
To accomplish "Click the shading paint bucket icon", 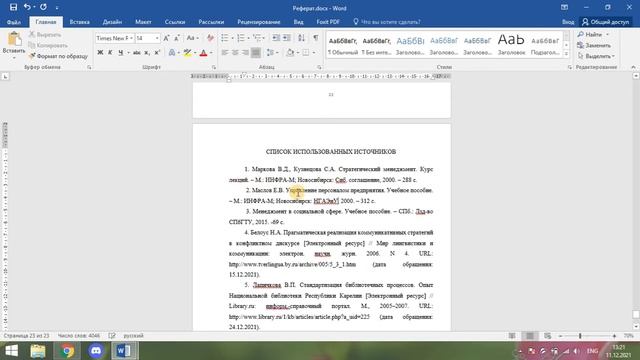I will click(290, 52).
